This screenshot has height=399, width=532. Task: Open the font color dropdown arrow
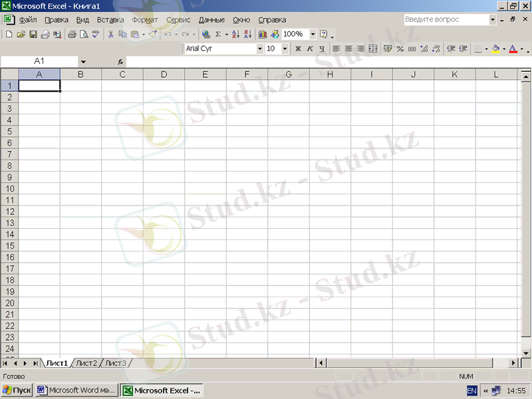pos(522,49)
